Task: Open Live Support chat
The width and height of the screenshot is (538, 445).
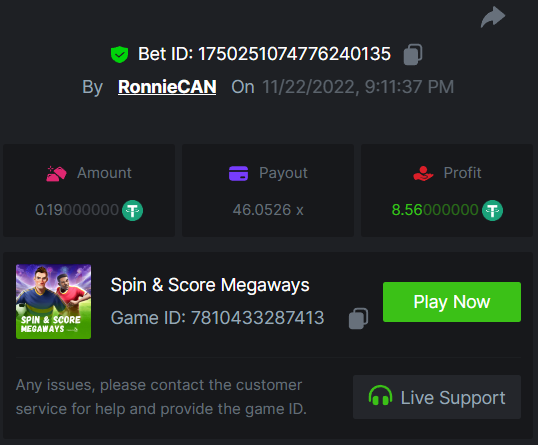Action: [x=437, y=397]
